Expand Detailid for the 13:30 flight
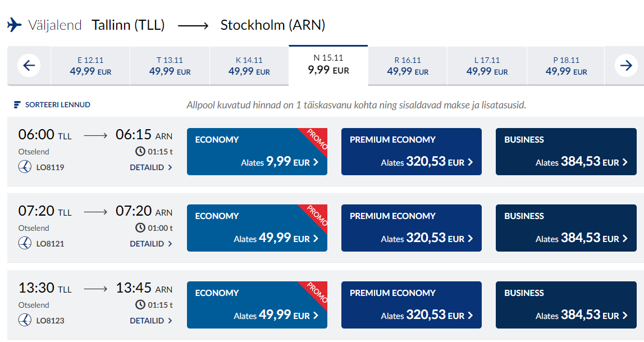 (x=150, y=320)
